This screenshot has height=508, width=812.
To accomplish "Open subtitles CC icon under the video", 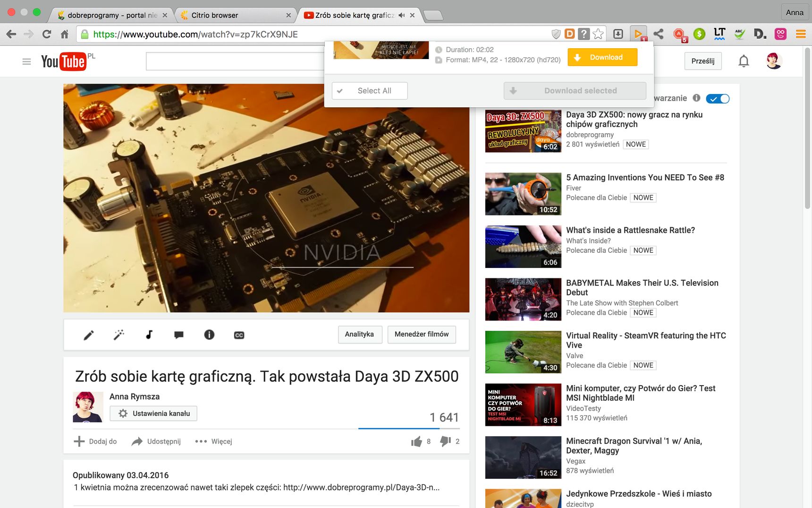I will pyautogui.click(x=239, y=335).
